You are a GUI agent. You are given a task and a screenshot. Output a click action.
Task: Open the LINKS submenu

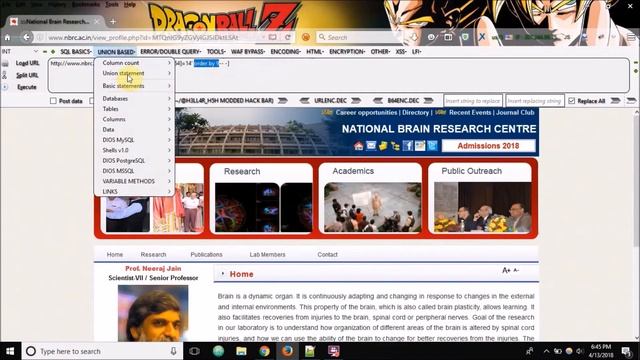(135, 191)
